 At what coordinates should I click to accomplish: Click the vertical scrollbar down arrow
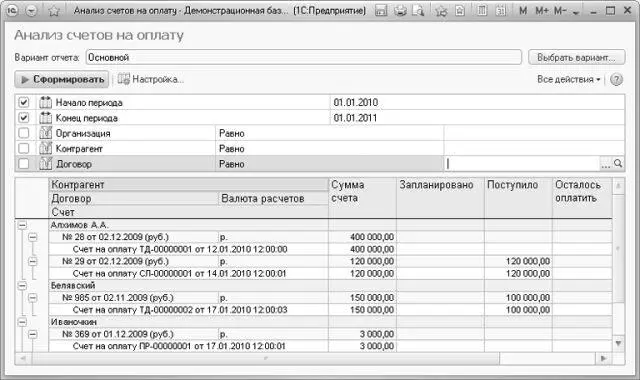(x=618, y=344)
